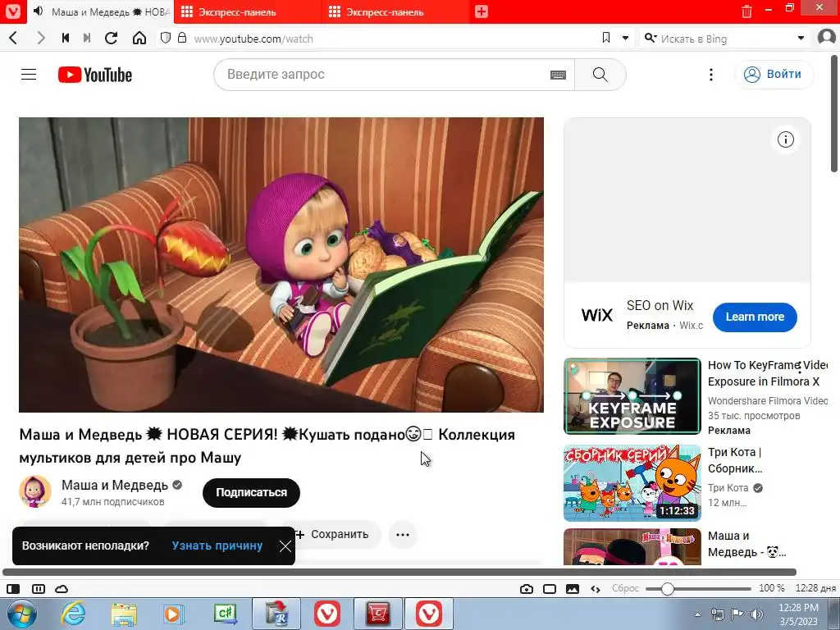
Task: Open the browser profile avatar
Action: 827,38
